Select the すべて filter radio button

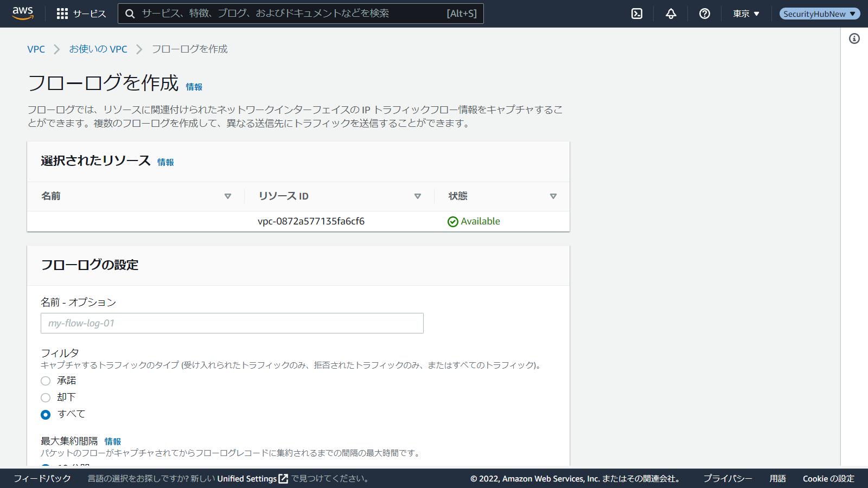pyautogui.click(x=46, y=415)
